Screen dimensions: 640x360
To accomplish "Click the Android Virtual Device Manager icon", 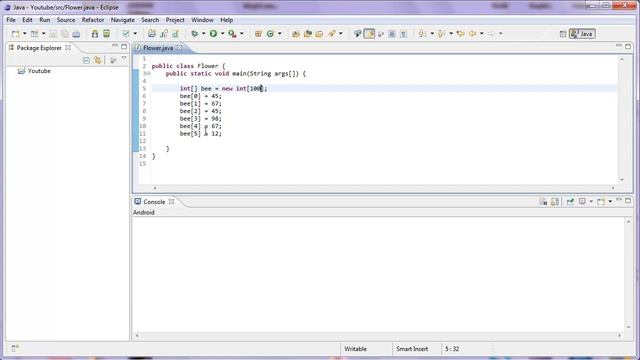I will click(107, 34).
